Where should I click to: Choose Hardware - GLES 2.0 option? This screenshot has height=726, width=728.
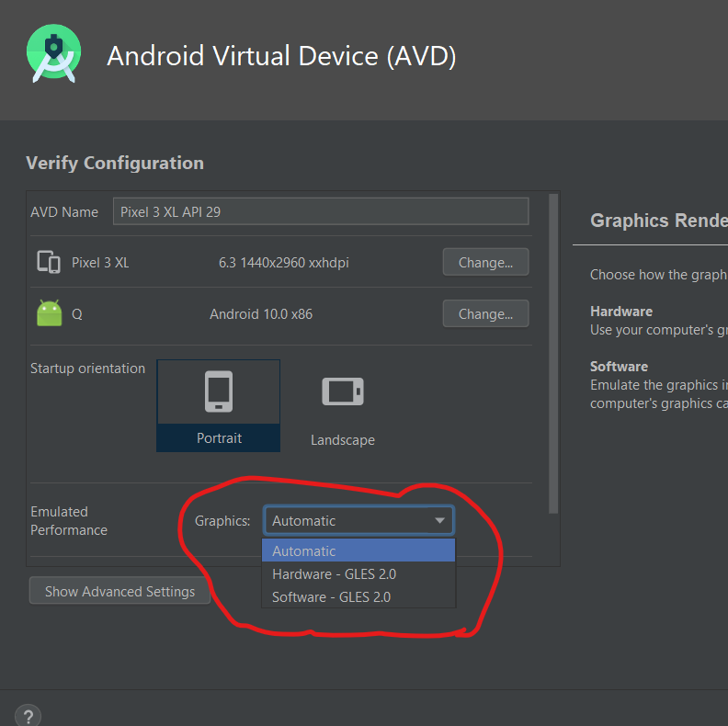pos(358,573)
